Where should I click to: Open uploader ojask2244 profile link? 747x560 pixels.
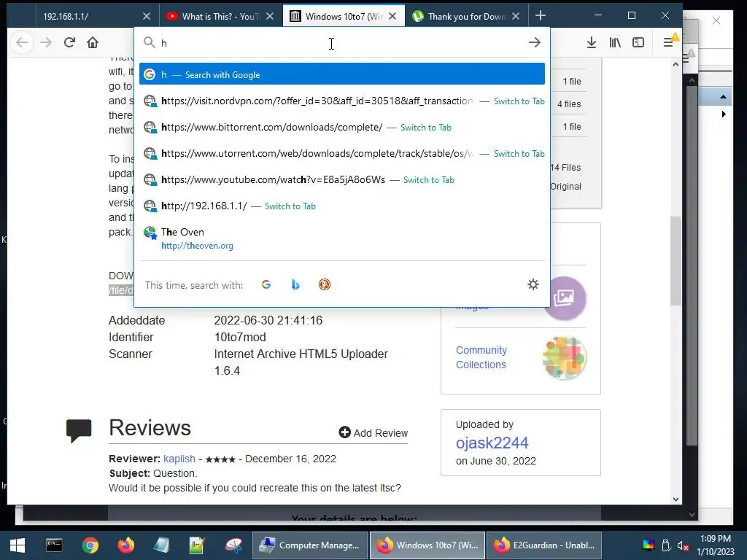coord(492,443)
